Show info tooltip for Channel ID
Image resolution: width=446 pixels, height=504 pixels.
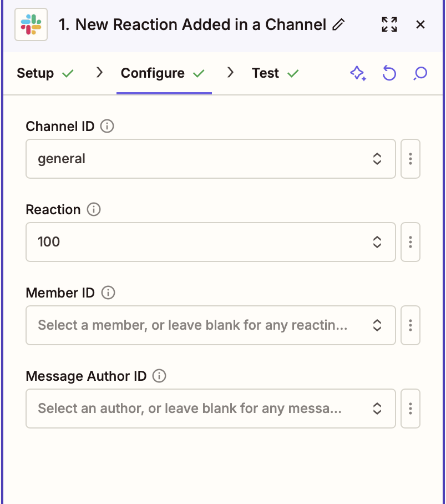click(x=107, y=127)
